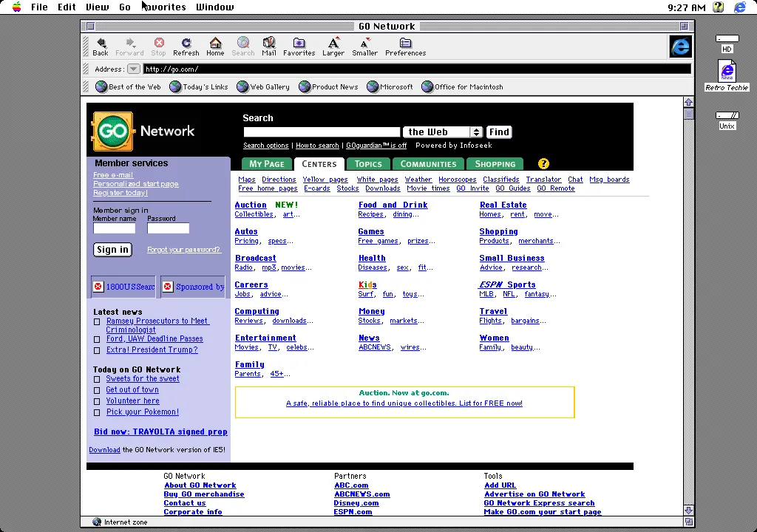Viewport: 757px width, 532px height.
Task: Open Mail from the browser toolbar
Action: [268, 46]
